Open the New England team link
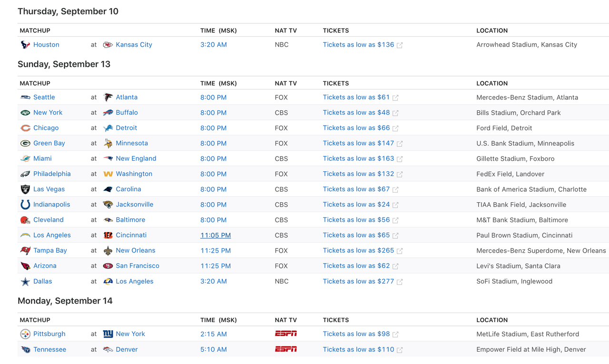The width and height of the screenshot is (609, 364). coord(136,158)
